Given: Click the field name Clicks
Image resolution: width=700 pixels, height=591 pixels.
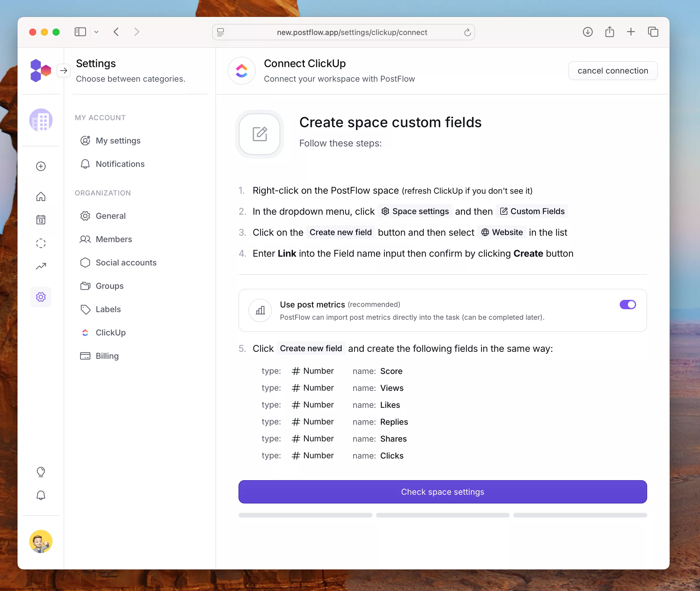Looking at the screenshot, I should (391, 456).
